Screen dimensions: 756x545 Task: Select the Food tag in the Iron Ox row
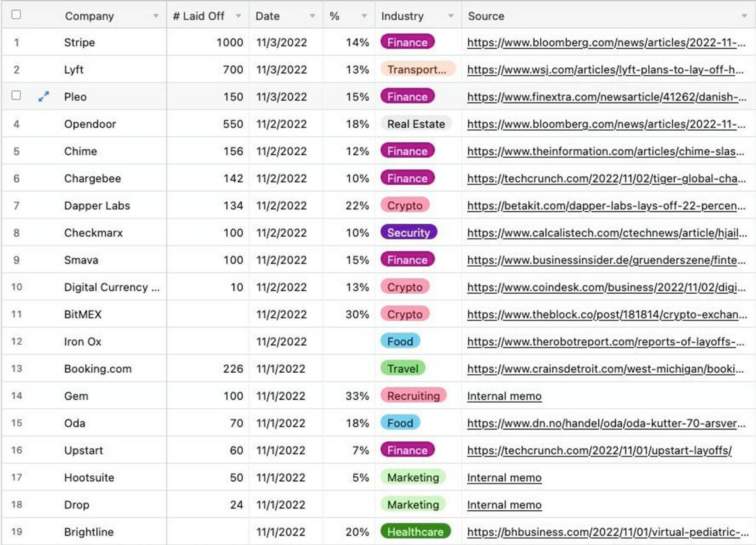(x=400, y=341)
